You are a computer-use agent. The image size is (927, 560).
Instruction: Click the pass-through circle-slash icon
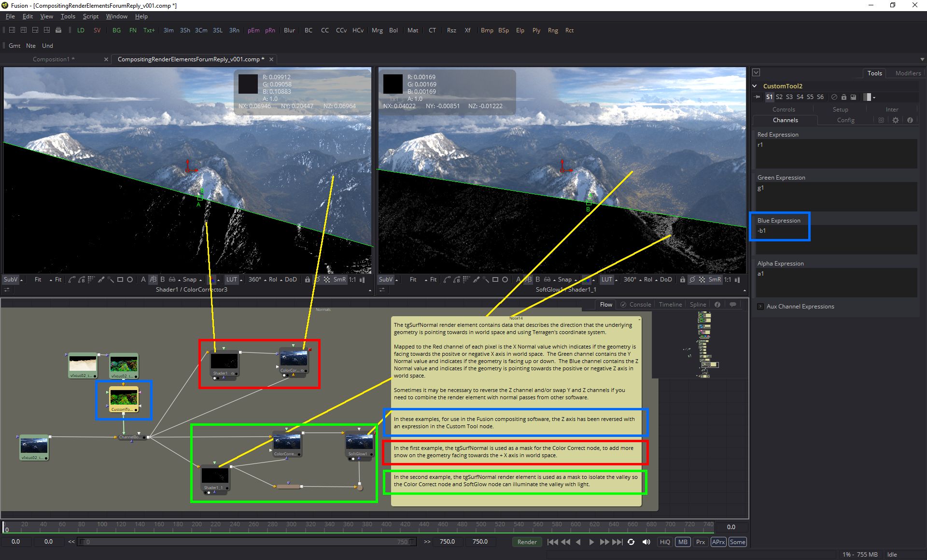pyautogui.click(x=834, y=97)
